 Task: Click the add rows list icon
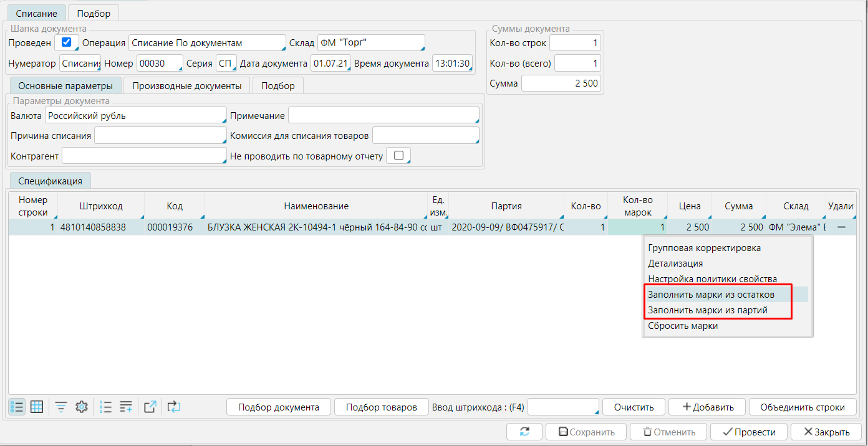pyautogui.click(x=126, y=407)
